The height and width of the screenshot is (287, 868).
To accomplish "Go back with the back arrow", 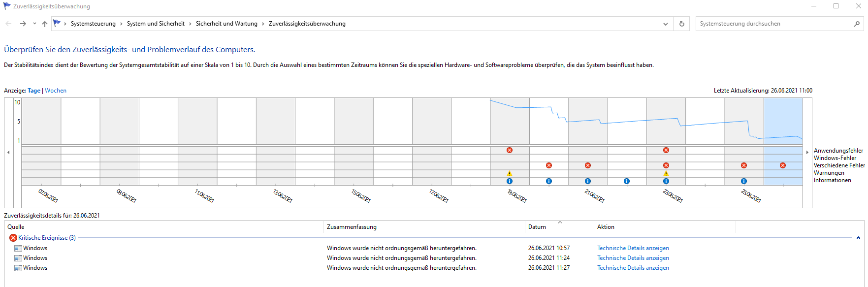I will 8,24.
